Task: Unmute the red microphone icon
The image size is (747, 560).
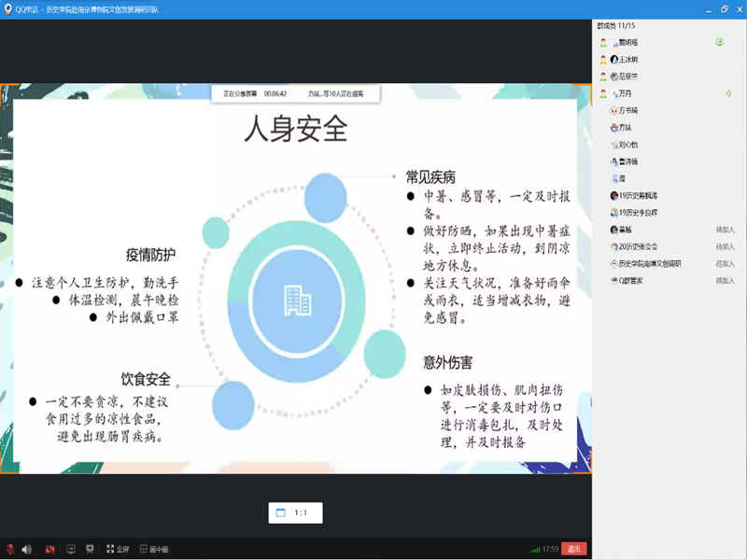Action: [10, 549]
